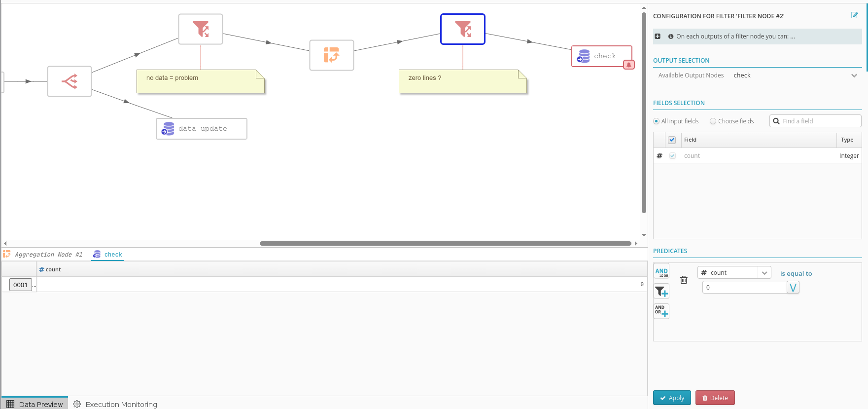The width and height of the screenshot is (868, 409).
Task: Click the aggregation node in the canvas
Action: tap(332, 55)
